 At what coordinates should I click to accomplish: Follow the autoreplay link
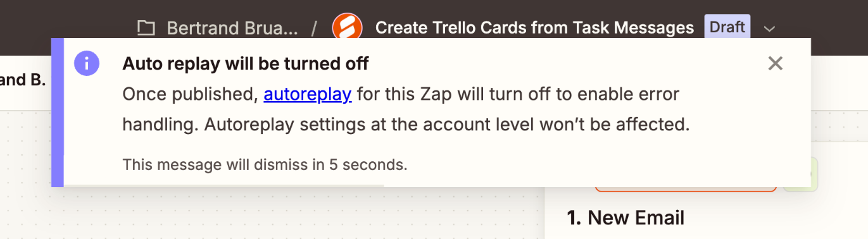[308, 94]
